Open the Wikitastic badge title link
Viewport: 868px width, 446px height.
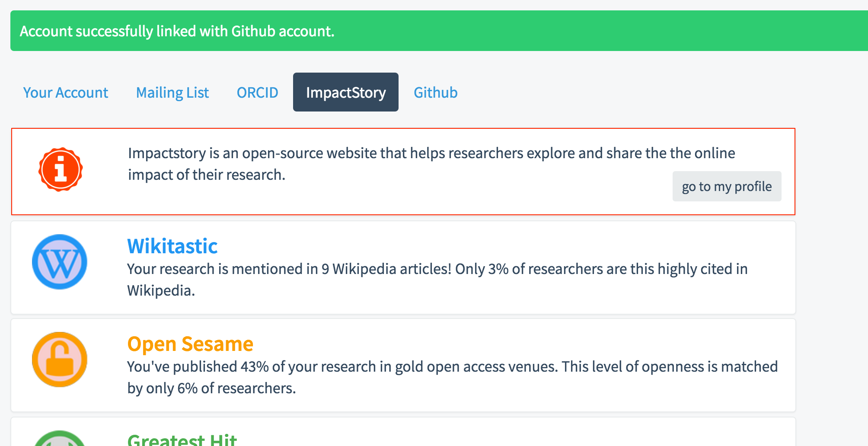172,246
